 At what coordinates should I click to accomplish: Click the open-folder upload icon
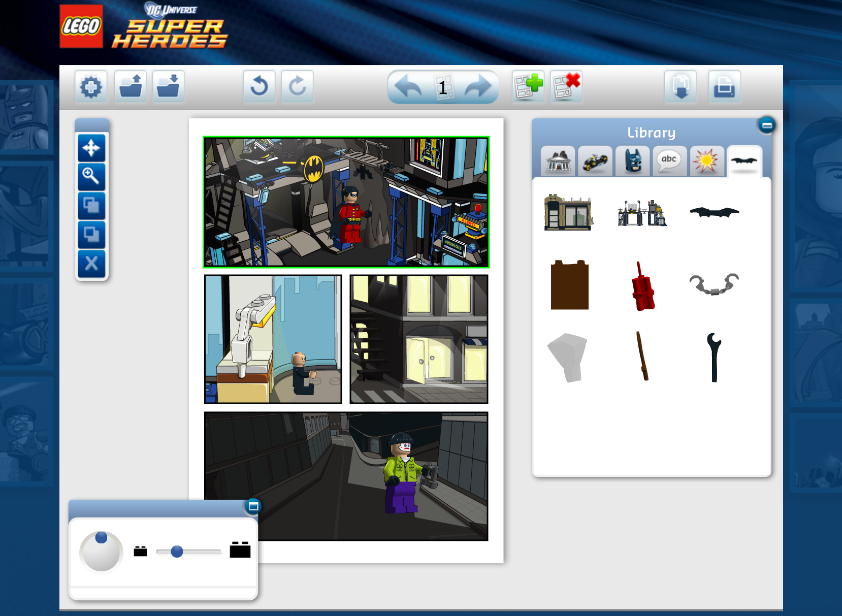131,87
